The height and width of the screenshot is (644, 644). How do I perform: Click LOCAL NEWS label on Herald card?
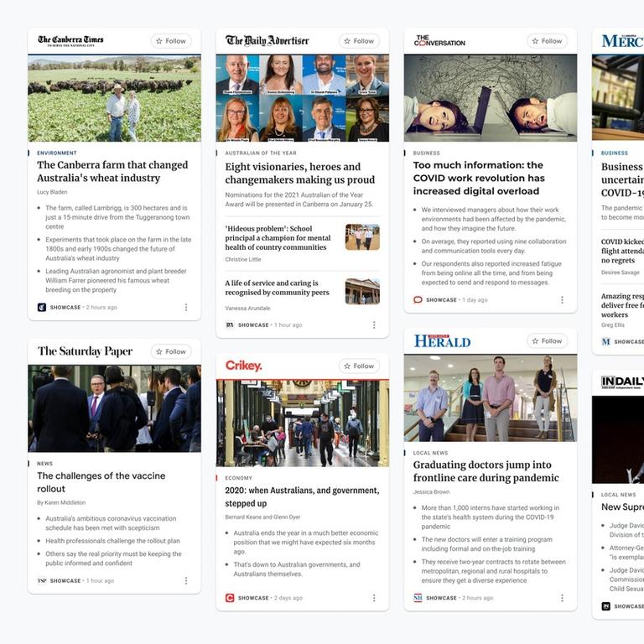coord(430,453)
